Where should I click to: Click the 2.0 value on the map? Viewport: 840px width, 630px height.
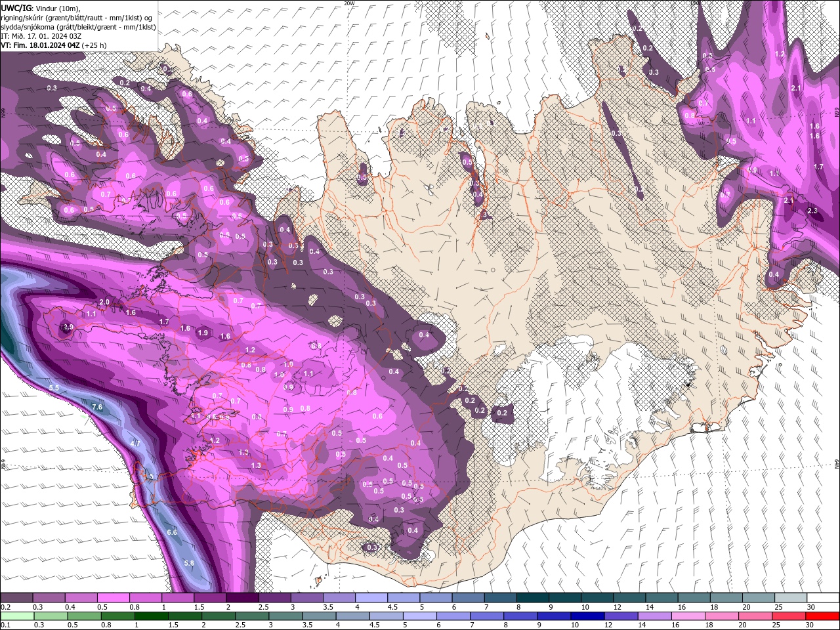(104, 302)
